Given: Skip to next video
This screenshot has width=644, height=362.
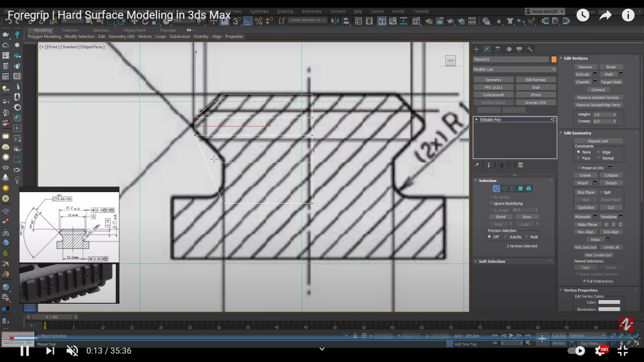Looking at the screenshot, I should coord(50,350).
